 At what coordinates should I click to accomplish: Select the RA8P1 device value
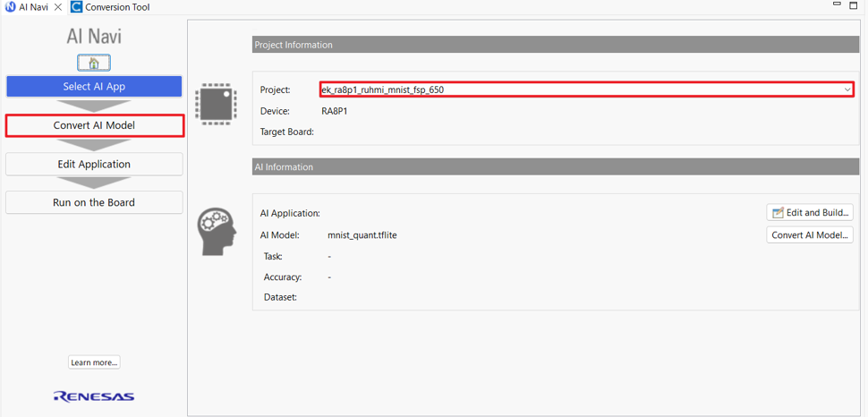click(335, 111)
